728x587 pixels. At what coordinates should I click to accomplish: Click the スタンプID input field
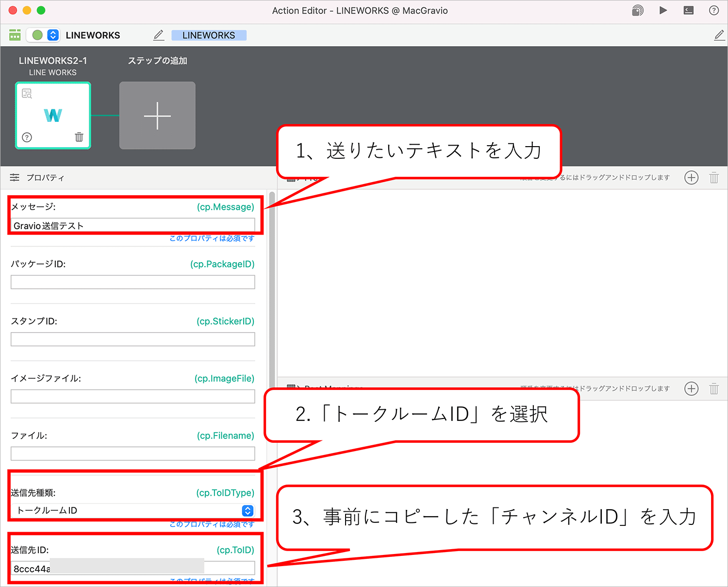[x=133, y=339]
